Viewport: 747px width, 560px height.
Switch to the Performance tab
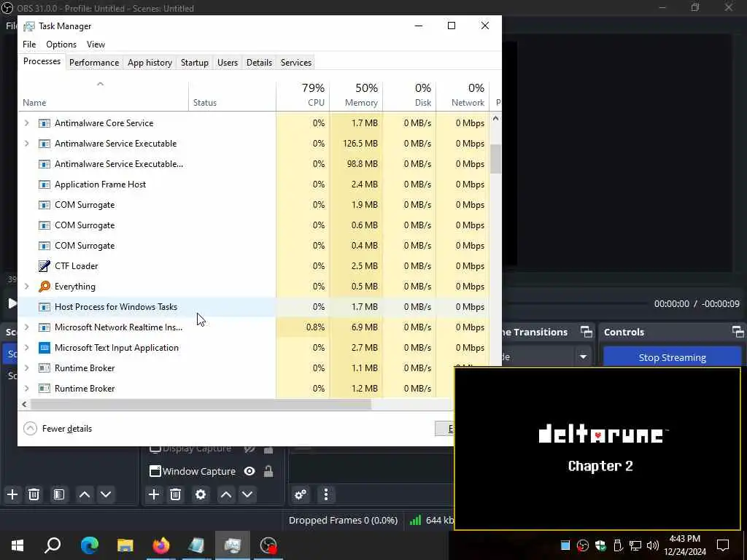[94, 63]
